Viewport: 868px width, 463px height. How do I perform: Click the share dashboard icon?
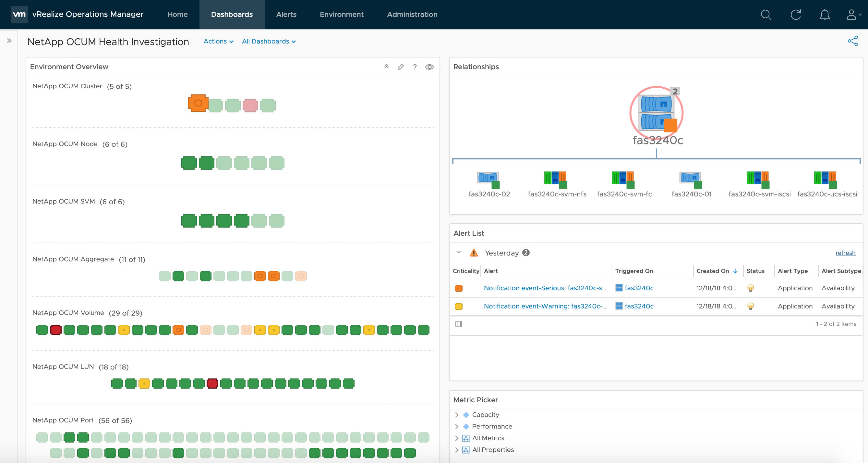point(853,41)
